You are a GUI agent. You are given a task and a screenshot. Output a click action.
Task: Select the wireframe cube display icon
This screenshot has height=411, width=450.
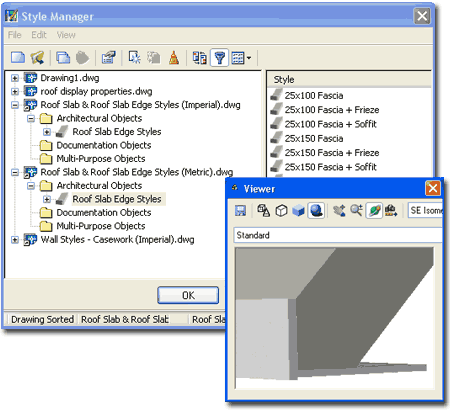281,210
